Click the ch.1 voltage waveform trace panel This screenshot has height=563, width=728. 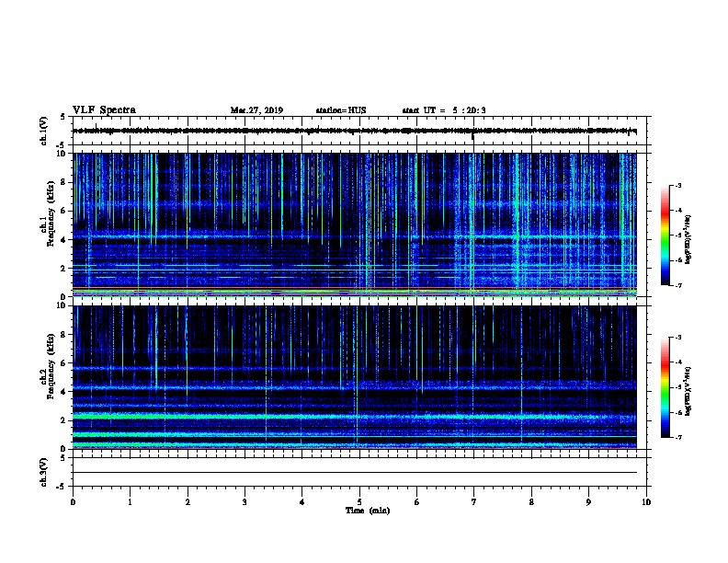[x=359, y=131]
